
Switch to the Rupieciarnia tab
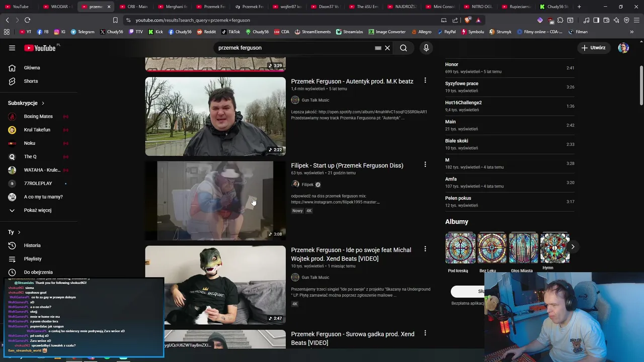coord(517,7)
